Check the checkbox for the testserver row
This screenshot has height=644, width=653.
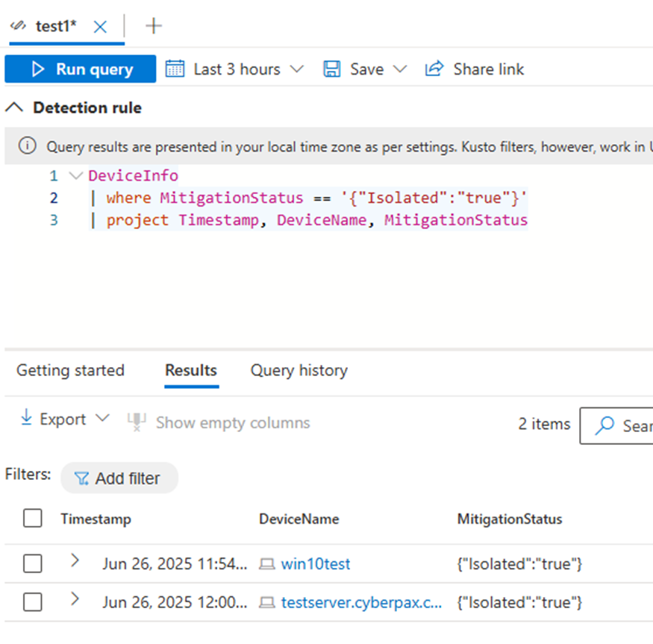coord(32,602)
